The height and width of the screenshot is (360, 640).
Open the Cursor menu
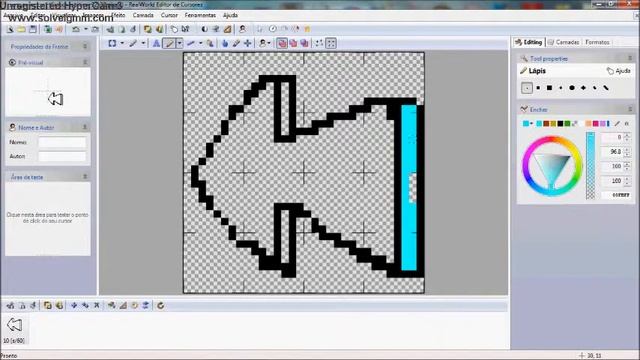(169, 15)
